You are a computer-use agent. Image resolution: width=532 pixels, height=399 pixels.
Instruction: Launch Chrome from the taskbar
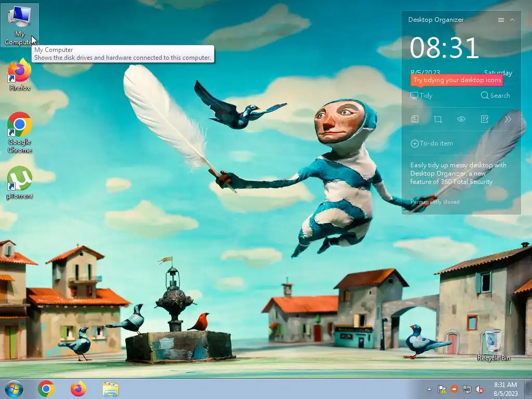pos(46,389)
